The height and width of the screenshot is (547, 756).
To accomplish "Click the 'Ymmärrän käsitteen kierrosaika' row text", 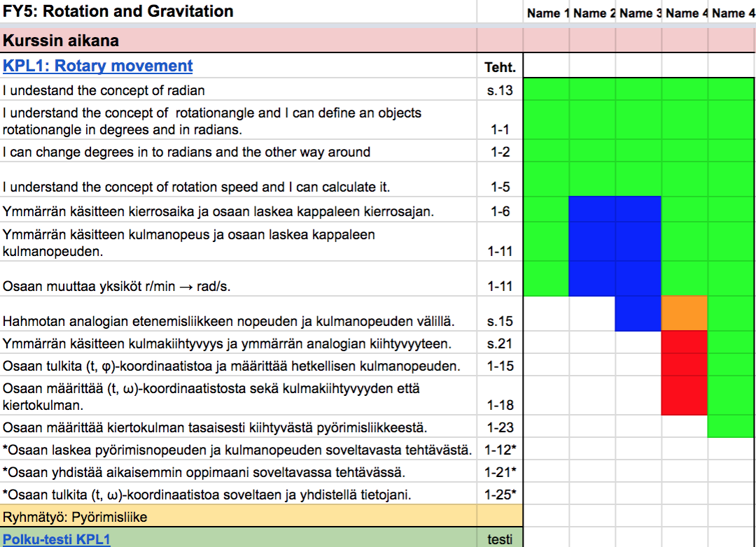I will [218, 211].
